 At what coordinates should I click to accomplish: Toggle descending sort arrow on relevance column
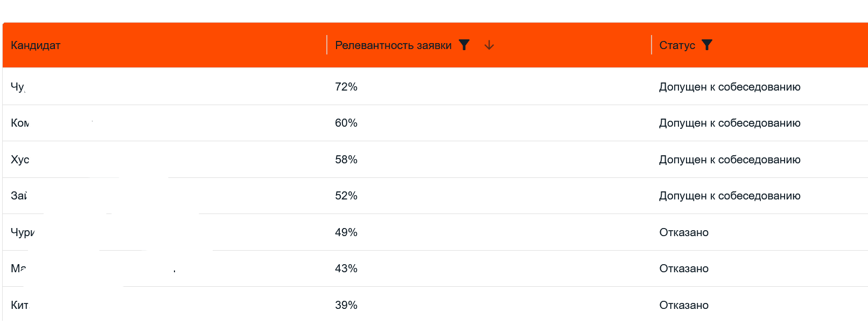[x=489, y=45]
